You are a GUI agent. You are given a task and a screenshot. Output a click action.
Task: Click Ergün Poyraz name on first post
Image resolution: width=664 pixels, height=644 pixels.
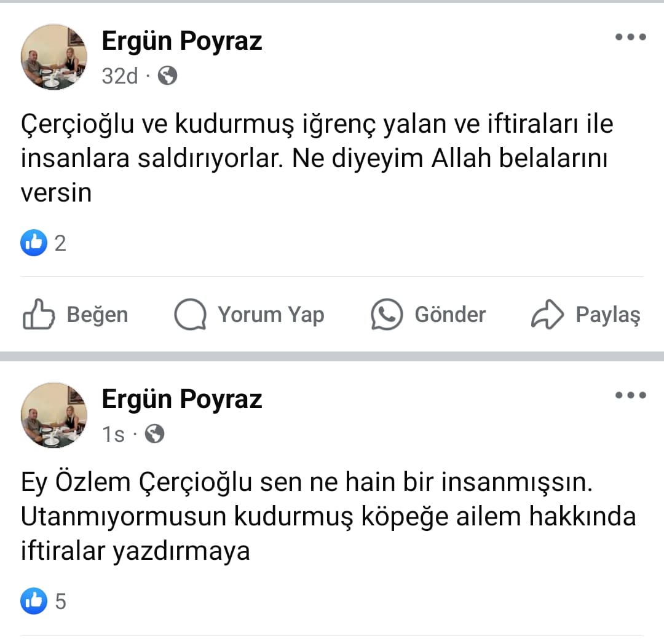[x=182, y=41]
